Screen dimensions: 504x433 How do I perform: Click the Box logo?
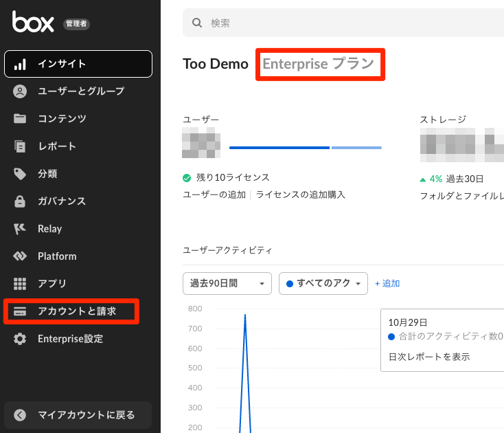tap(33, 22)
